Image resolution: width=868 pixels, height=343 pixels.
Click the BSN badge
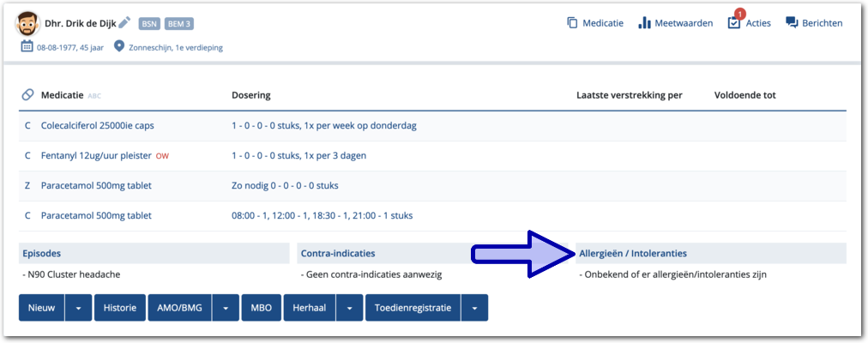tap(148, 23)
